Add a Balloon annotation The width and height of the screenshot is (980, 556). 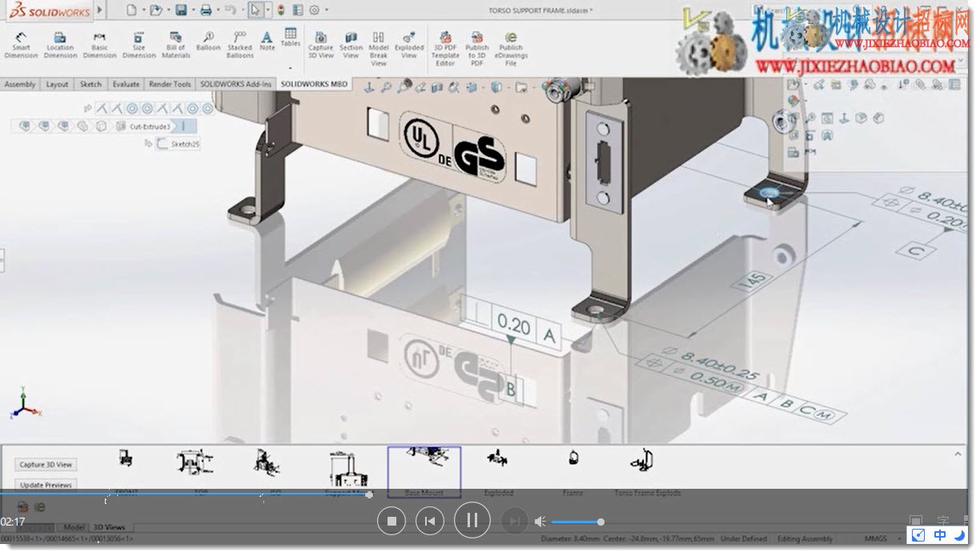[x=208, y=42]
